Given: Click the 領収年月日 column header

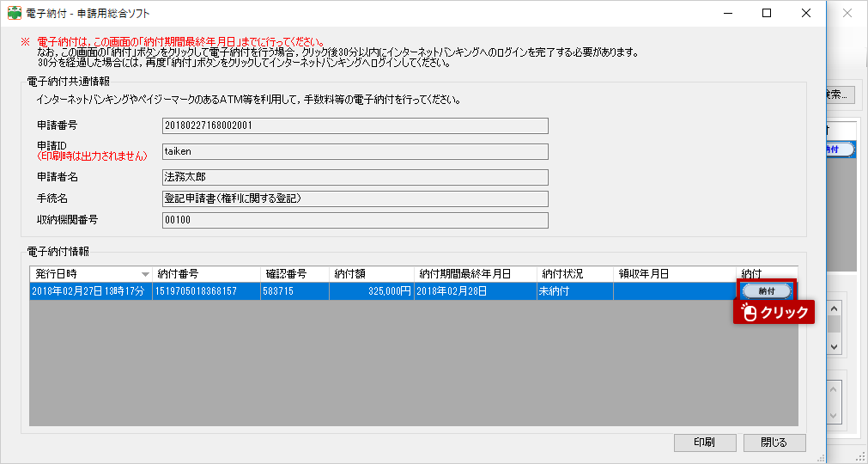Looking at the screenshot, I should click(x=675, y=274).
